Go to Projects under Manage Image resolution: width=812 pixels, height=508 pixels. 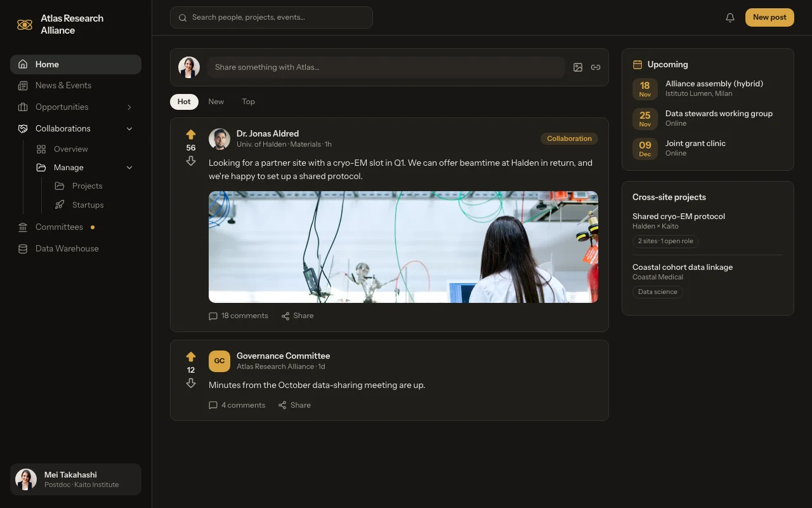pyautogui.click(x=94, y=186)
